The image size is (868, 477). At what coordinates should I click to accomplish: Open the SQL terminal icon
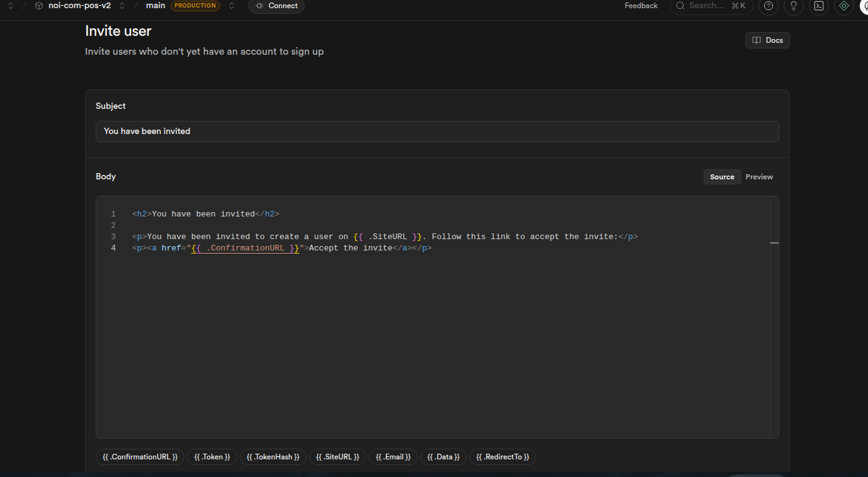coord(818,6)
